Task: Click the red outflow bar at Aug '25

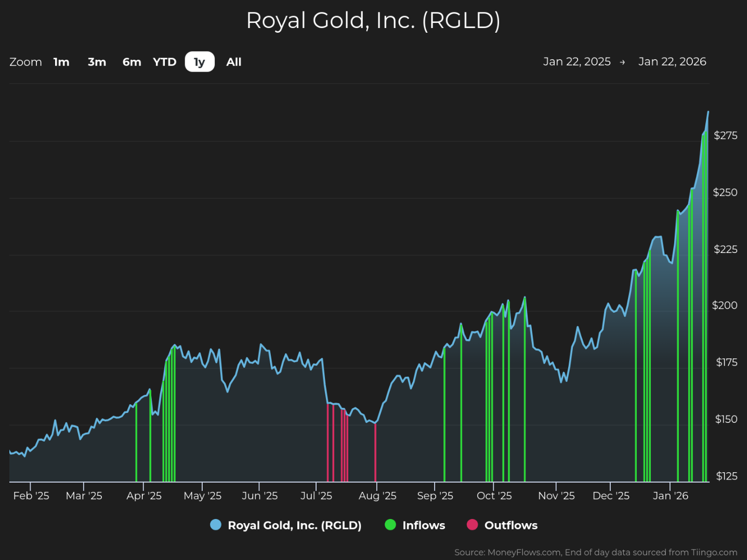Action: click(x=375, y=452)
